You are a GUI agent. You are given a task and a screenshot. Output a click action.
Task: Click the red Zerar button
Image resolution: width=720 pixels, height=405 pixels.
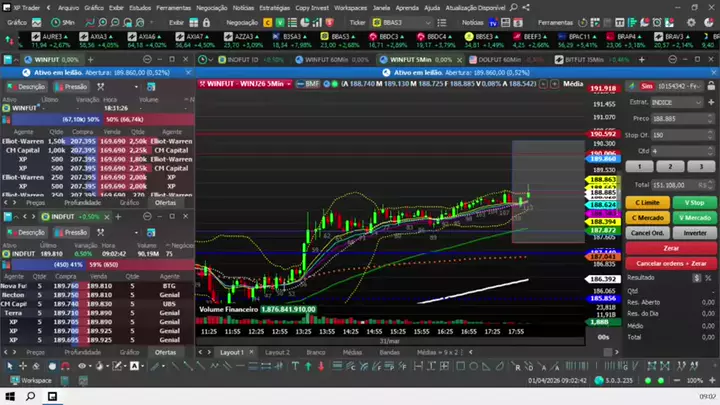(x=671, y=248)
